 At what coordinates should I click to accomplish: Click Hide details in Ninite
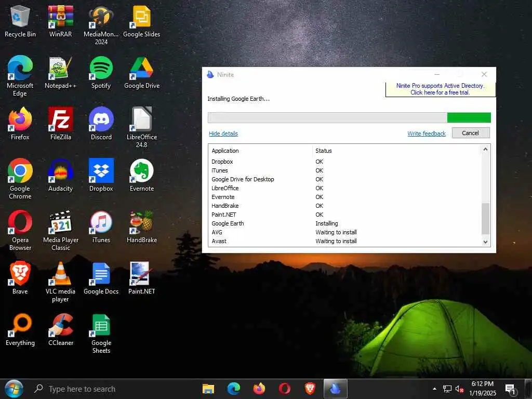pyautogui.click(x=223, y=134)
